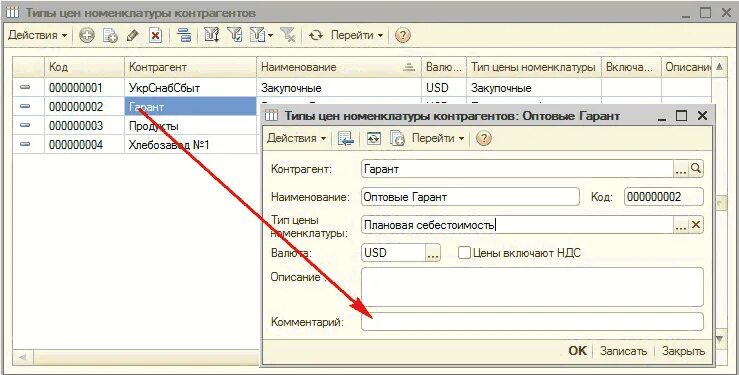Click the Описание text area

(x=532, y=287)
